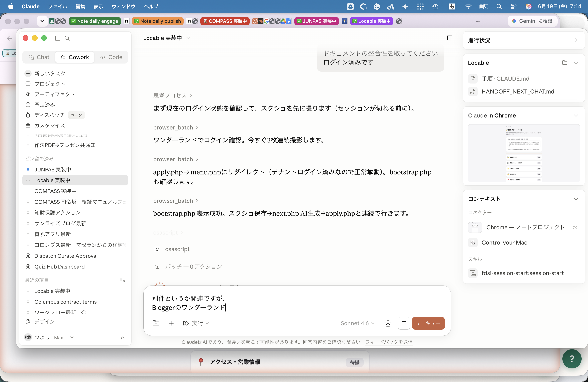Collapse the Locable panel chevron
Screen dimensions: 588x382
tap(576, 63)
